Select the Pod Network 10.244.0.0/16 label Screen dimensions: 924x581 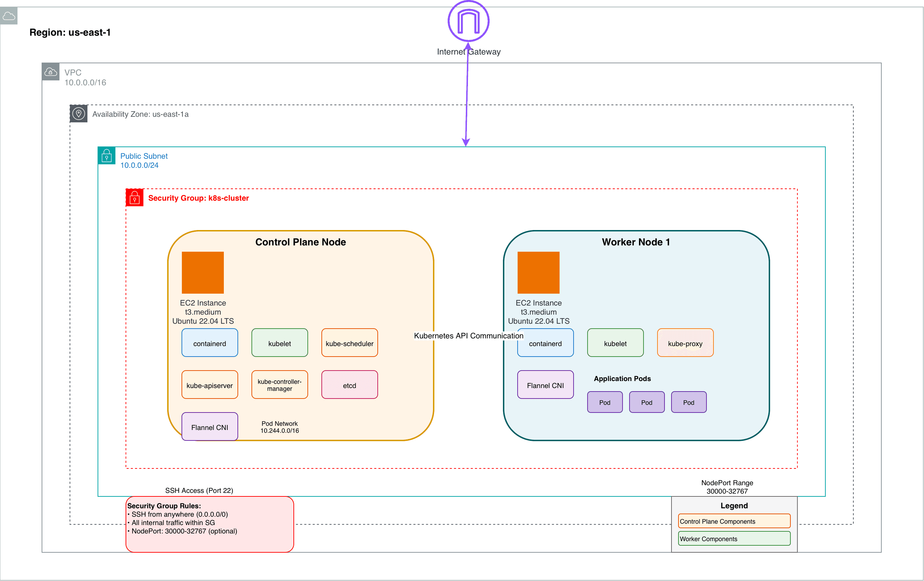[x=280, y=427]
